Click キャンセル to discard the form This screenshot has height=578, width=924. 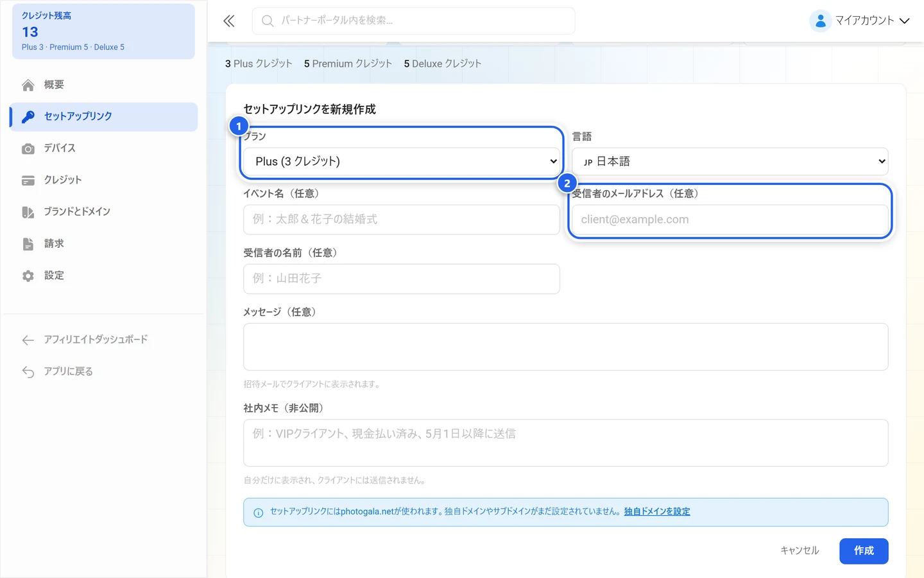[800, 551]
